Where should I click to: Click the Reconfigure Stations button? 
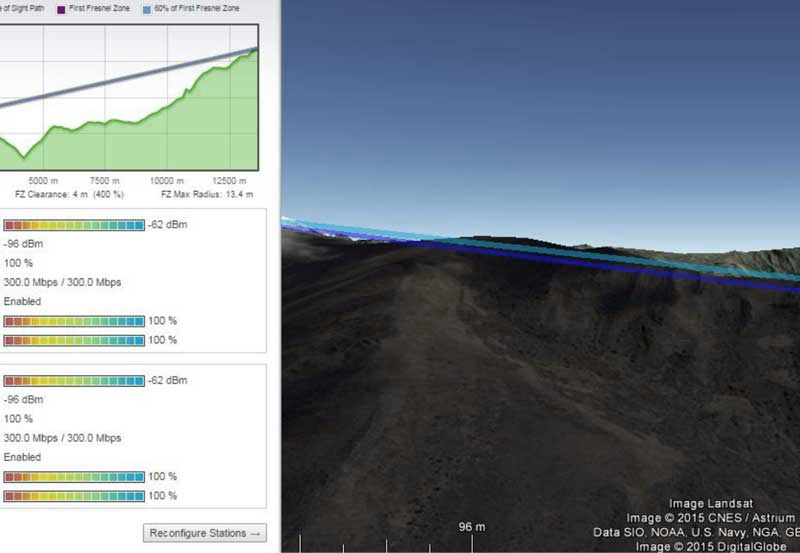coord(205,533)
